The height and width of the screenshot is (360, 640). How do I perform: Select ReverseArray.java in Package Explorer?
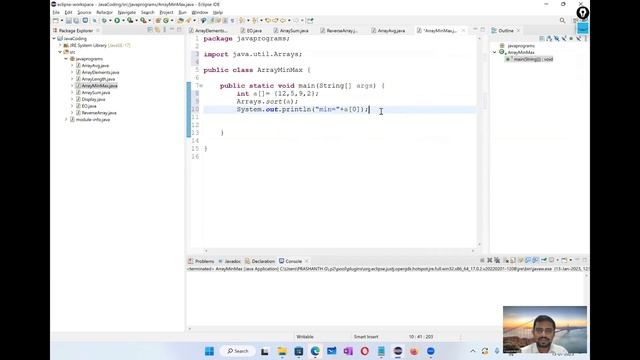point(96,113)
